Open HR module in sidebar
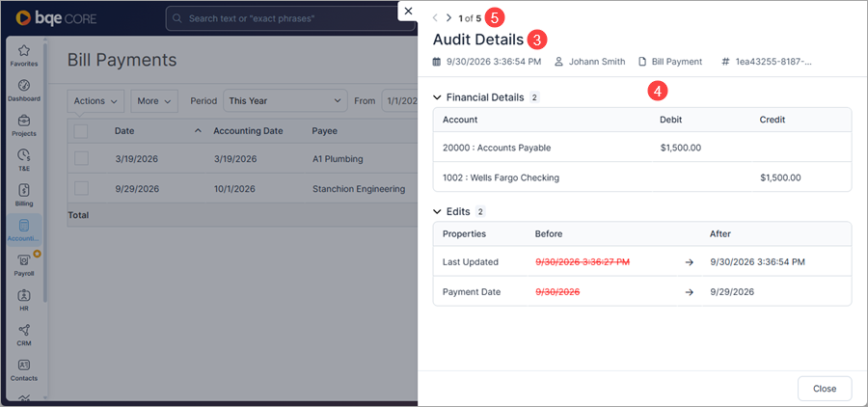The image size is (868, 407). click(24, 300)
